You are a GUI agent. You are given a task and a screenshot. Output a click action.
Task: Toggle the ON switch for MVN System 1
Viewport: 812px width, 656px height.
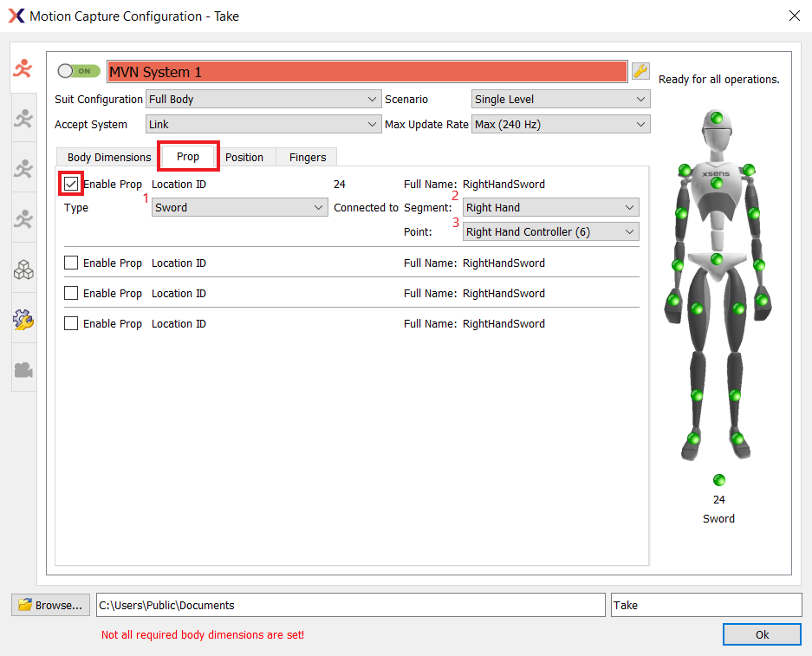(x=79, y=71)
